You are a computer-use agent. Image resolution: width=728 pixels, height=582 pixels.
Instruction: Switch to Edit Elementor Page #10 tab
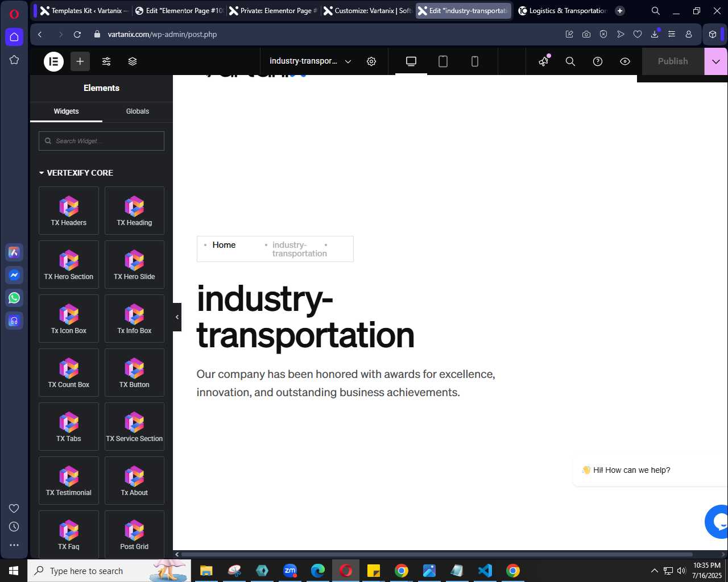click(x=179, y=11)
